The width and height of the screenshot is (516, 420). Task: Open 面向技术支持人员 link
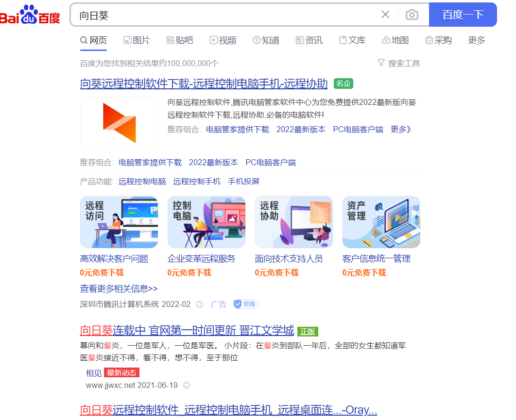point(289,259)
